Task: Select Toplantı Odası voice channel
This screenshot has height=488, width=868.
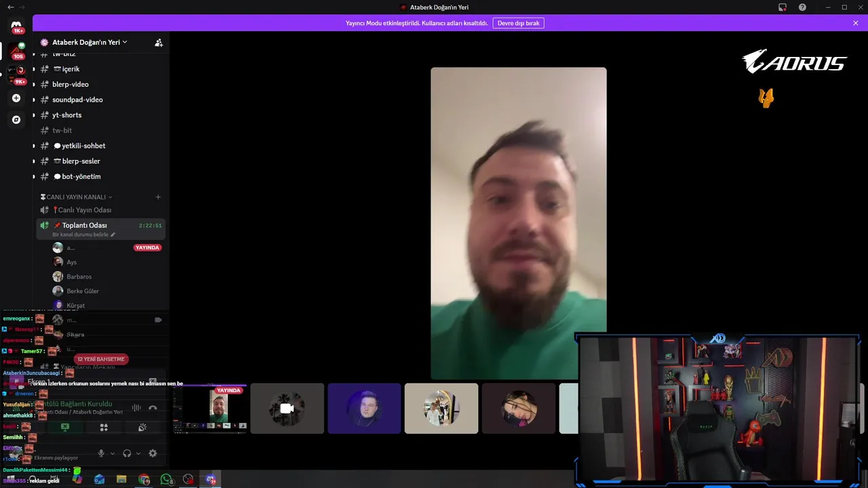Action: [x=100, y=228]
